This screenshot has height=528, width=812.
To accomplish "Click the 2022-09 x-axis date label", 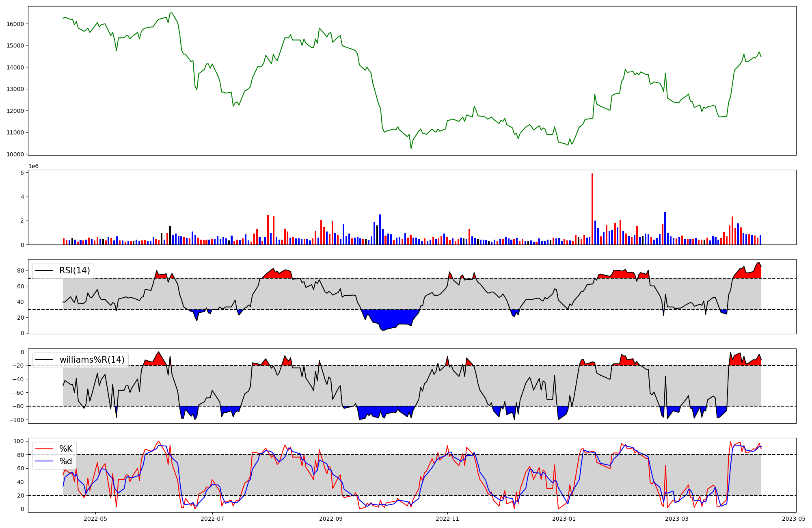I will point(331,519).
